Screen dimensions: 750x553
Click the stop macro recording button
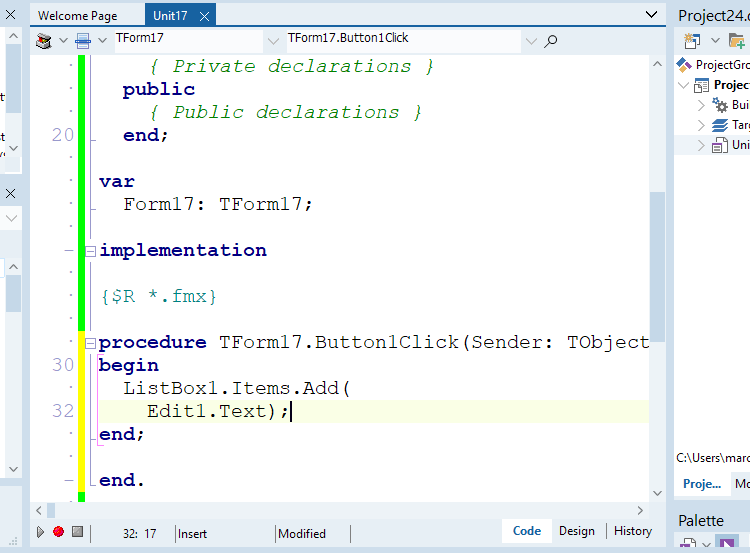(77, 532)
